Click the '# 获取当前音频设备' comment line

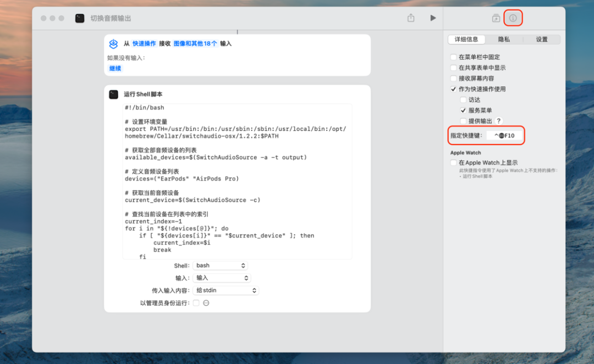(x=152, y=193)
